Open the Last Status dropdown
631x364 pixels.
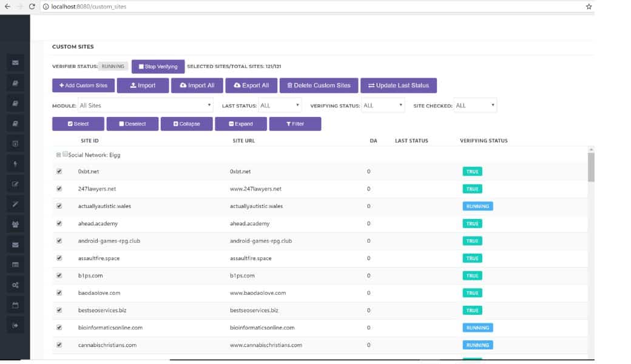point(280,106)
